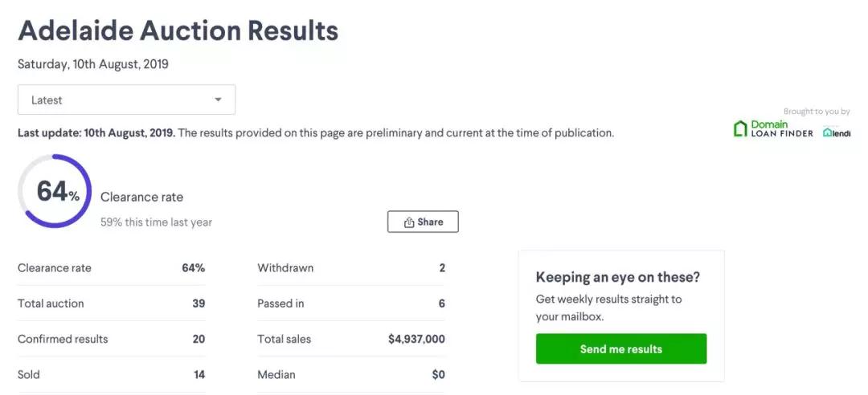Open the Latest results dropdown
The image size is (868, 395).
pyautogui.click(x=126, y=100)
